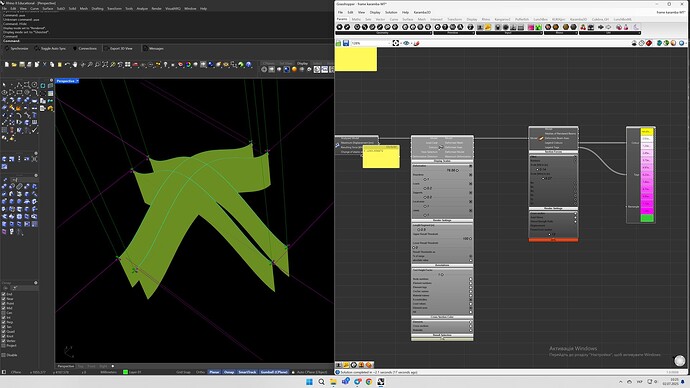690x388 pixels.
Task: Click the Synchronize icon button in Rhino
Action: pos(17,48)
